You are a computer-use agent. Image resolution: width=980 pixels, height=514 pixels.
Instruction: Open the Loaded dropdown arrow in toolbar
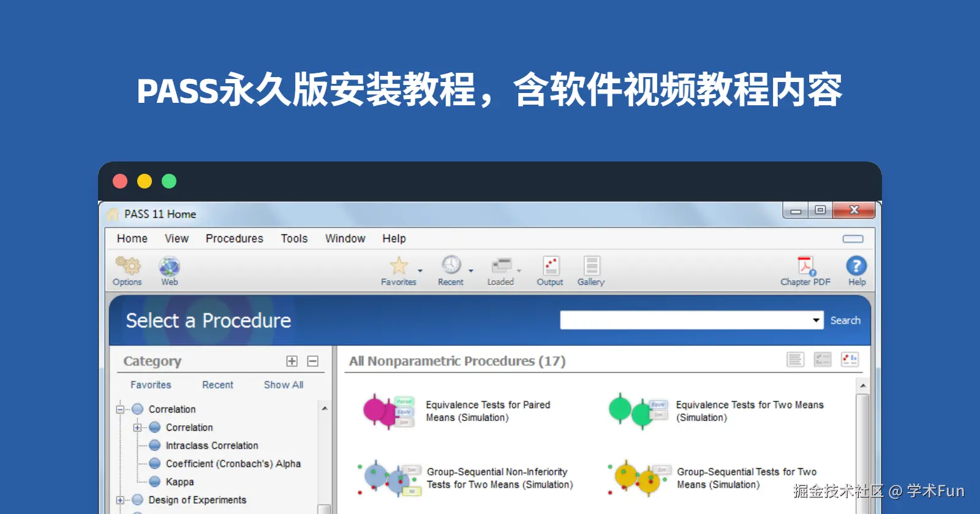pos(519,270)
